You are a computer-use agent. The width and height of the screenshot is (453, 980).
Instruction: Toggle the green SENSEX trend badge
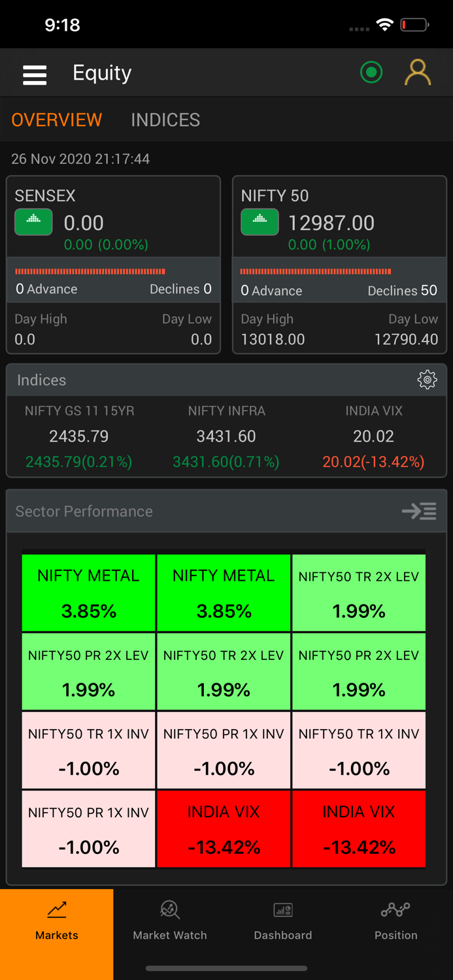coord(33,222)
